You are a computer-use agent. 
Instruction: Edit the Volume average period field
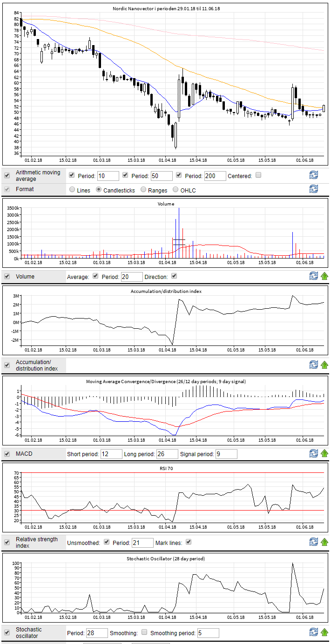point(132,277)
